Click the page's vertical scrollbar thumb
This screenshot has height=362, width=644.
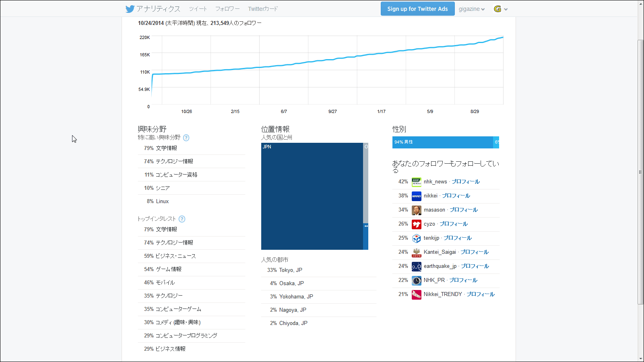[x=640, y=172]
